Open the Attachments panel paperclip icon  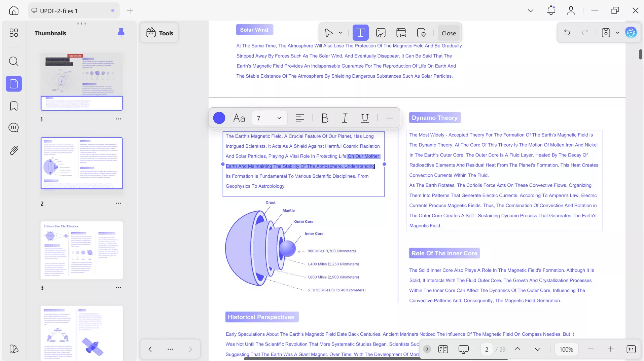coord(14,150)
